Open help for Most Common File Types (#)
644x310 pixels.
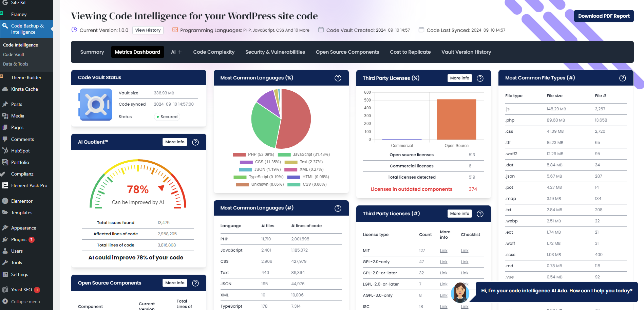[623, 78]
